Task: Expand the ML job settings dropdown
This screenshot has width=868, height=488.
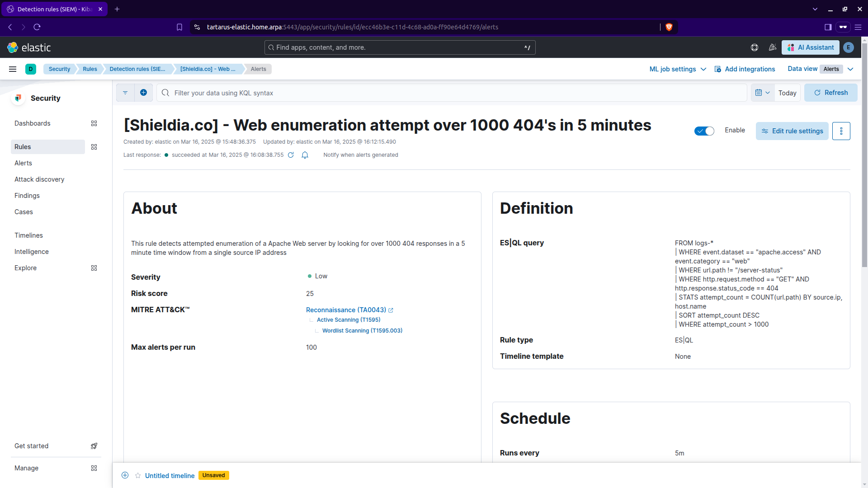Action: tap(677, 69)
